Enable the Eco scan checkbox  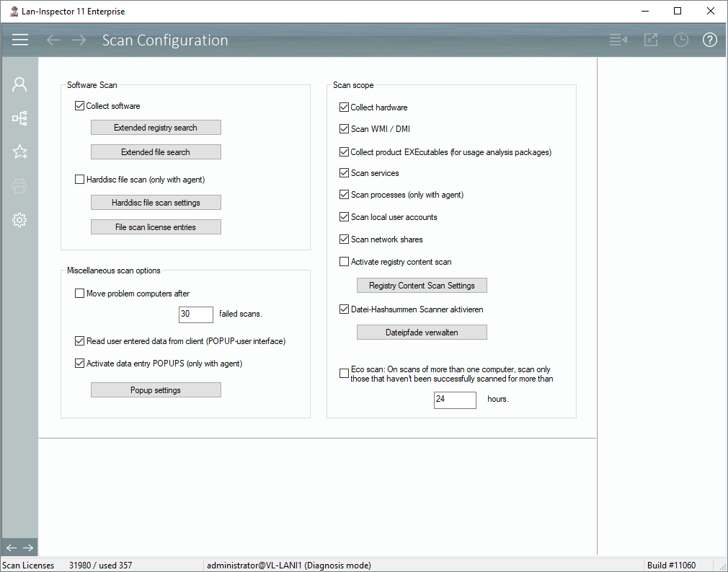click(345, 374)
